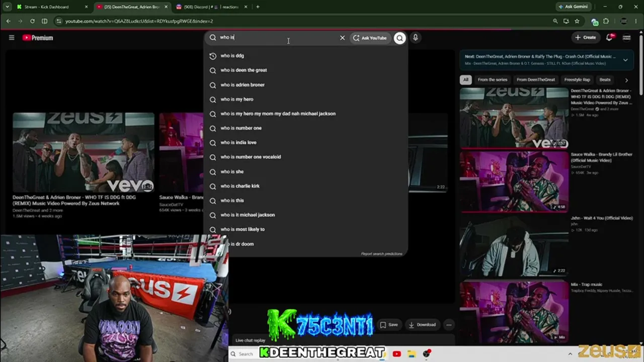
Task: Select the 'All' filter chip
Action: 465,79
